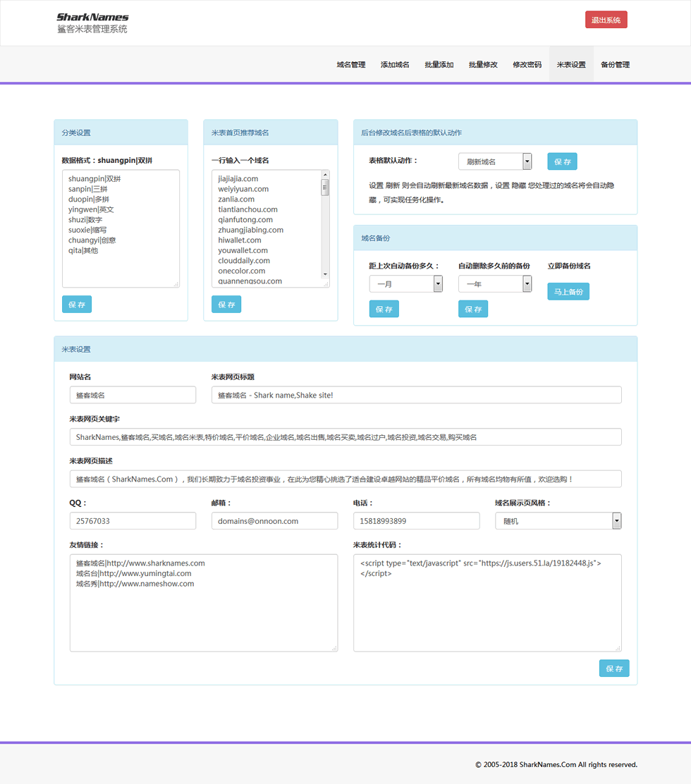Image resolution: width=691 pixels, height=784 pixels.
Task: Click the 'clouddaily.com' entry in domains list
Action: click(x=244, y=260)
